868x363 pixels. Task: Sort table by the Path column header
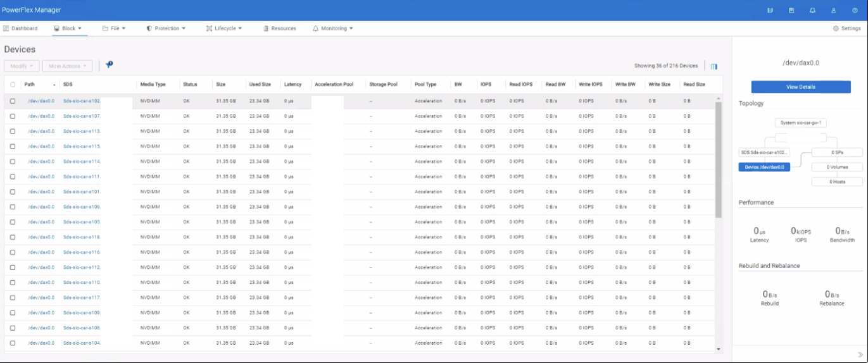click(x=30, y=84)
